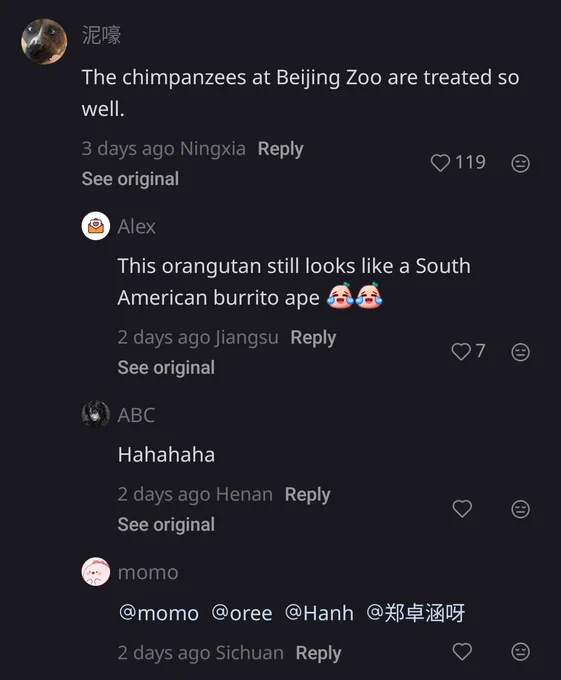Open the @郑卓涵呀 mention
The image size is (561, 680).
coord(415,613)
